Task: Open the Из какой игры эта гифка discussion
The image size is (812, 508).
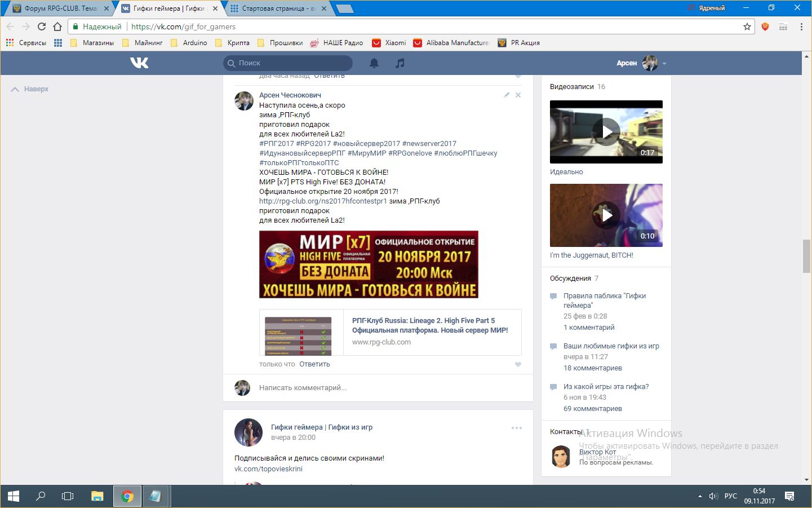Action: (x=606, y=387)
